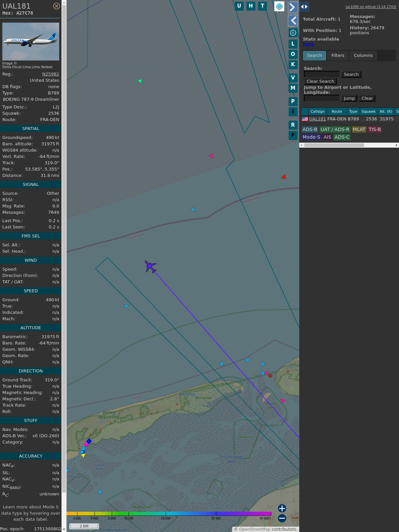The height and width of the screenshot is (532, 399).
Task: Click the United States flag icon in table row
Action: 305,119
